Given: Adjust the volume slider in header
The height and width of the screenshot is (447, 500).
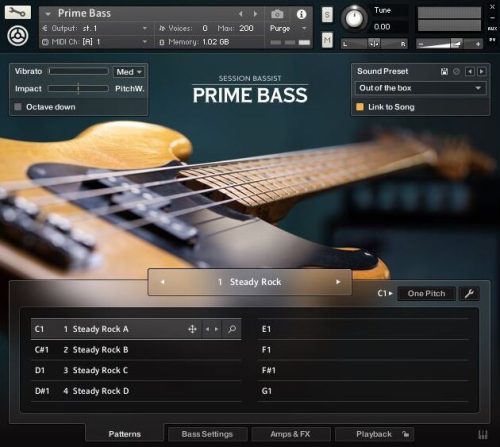Looking at the screenshot, I should point(449,44).
